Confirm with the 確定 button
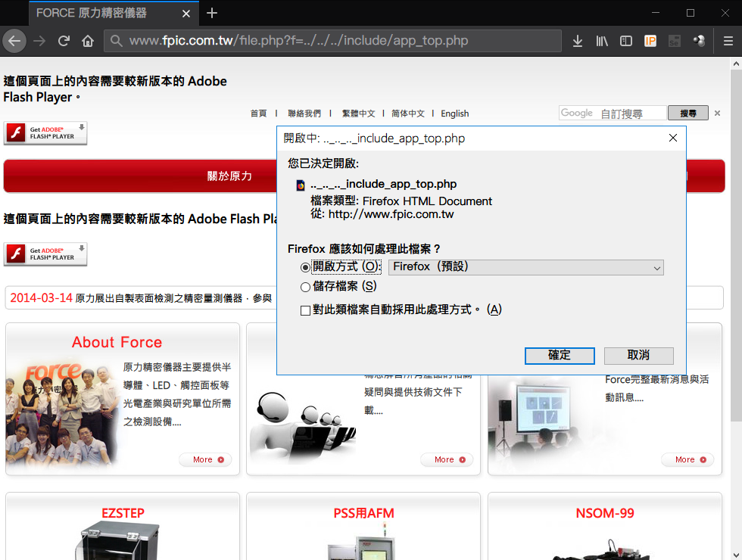 (x=560, y=356)
